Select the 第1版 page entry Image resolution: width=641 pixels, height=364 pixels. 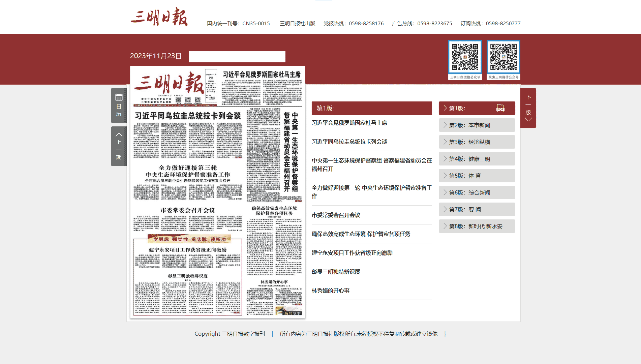click(x=477, y=108)
